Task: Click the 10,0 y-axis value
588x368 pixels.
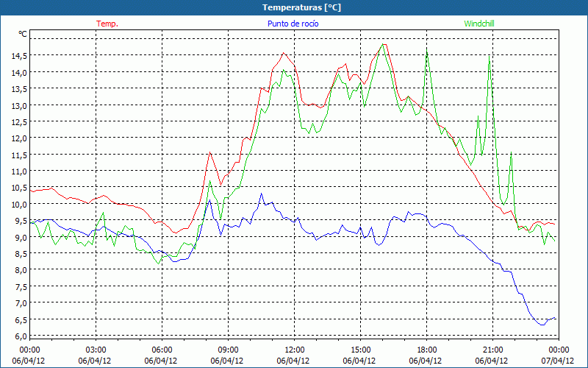Action: (19, 205)
